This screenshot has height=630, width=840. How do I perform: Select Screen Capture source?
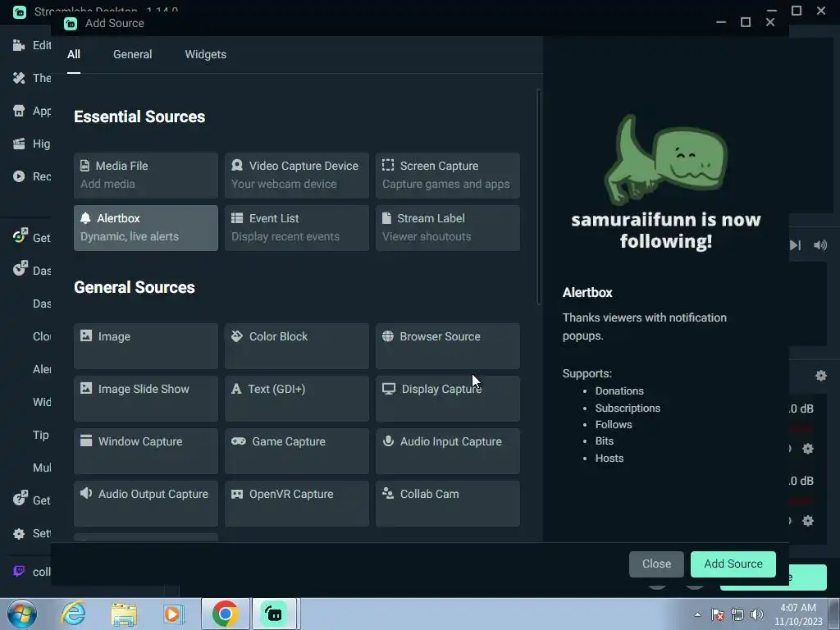click(448, 176)
